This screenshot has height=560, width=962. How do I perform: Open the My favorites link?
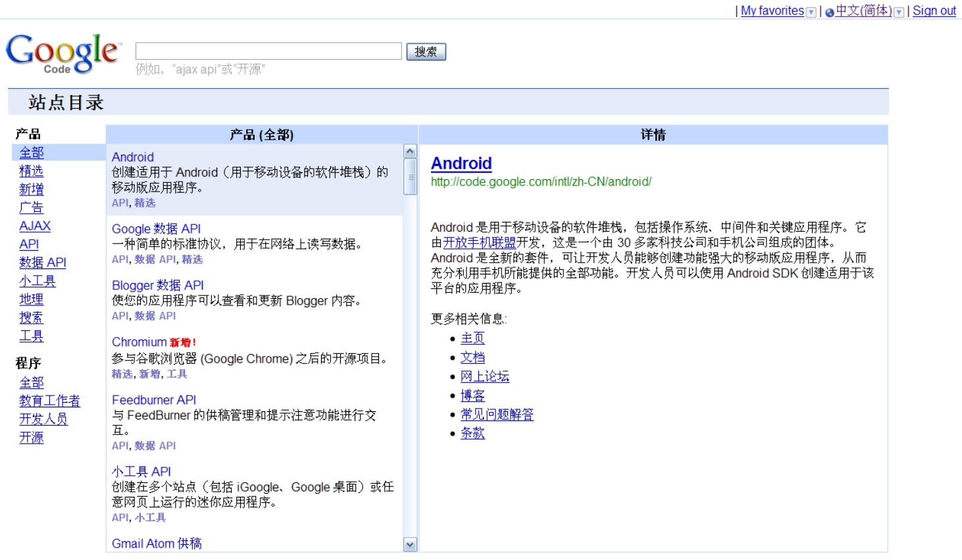pyautogui.click(x=772, y=11)
